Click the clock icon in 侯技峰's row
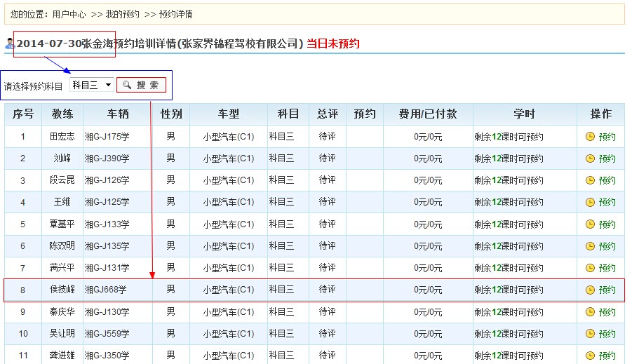This screenshot has height=364, width=632. 590,290
